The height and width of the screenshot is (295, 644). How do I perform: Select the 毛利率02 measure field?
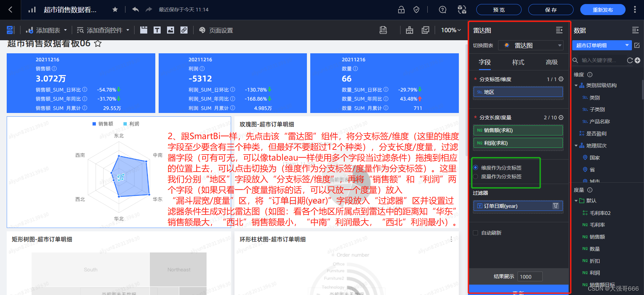600,213
